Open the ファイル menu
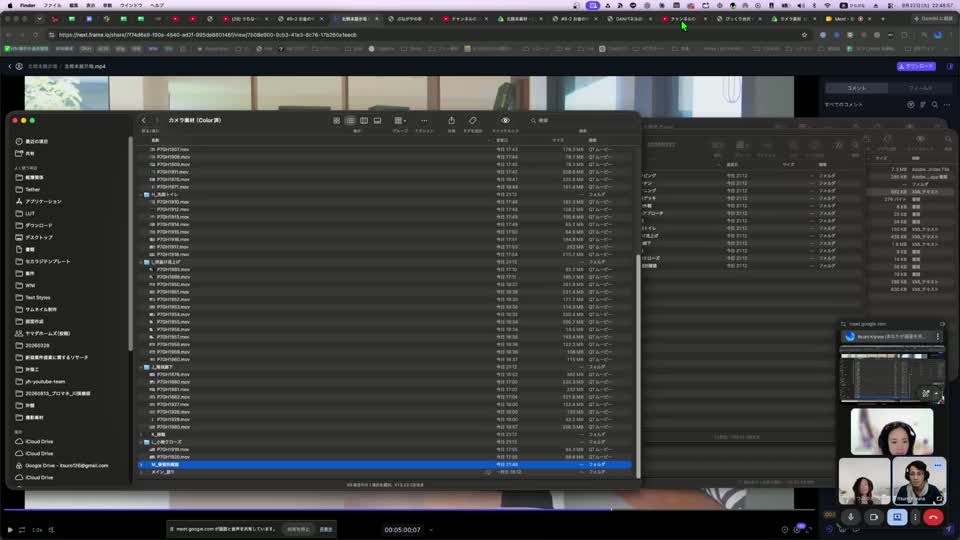 point(52,5)
